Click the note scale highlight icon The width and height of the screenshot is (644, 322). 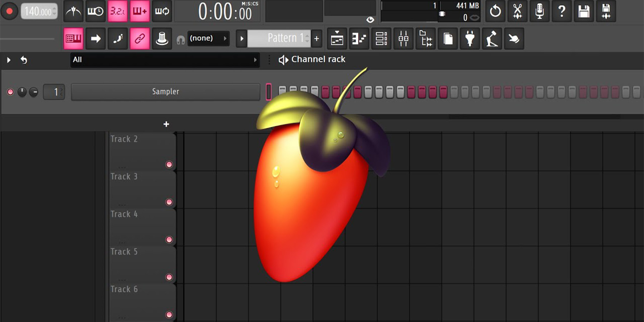click(118, 38)
